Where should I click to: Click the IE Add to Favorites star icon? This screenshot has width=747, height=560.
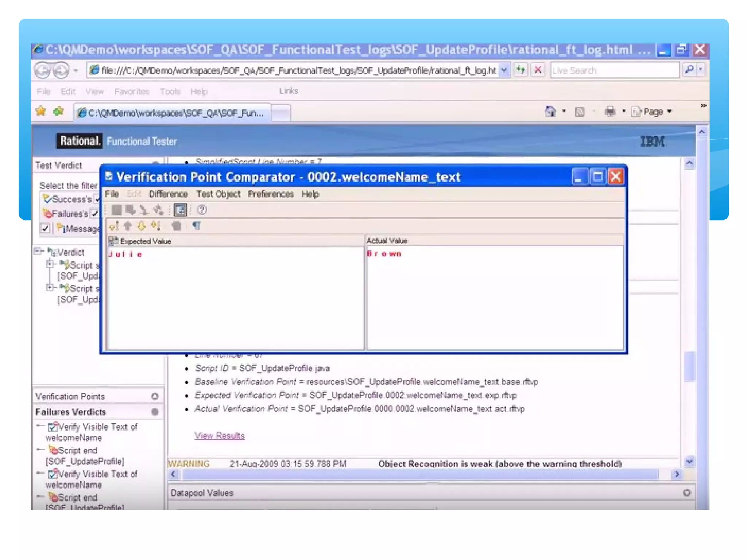tap(58, 111)
